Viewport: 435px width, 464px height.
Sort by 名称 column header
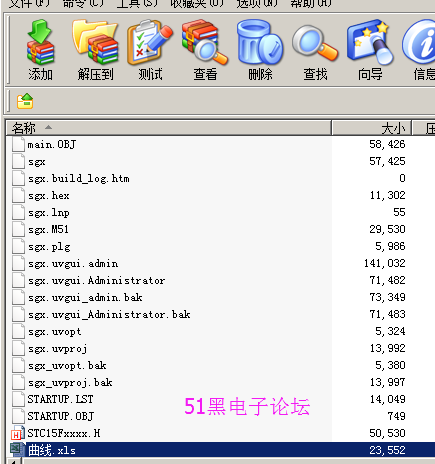point(168,128)
